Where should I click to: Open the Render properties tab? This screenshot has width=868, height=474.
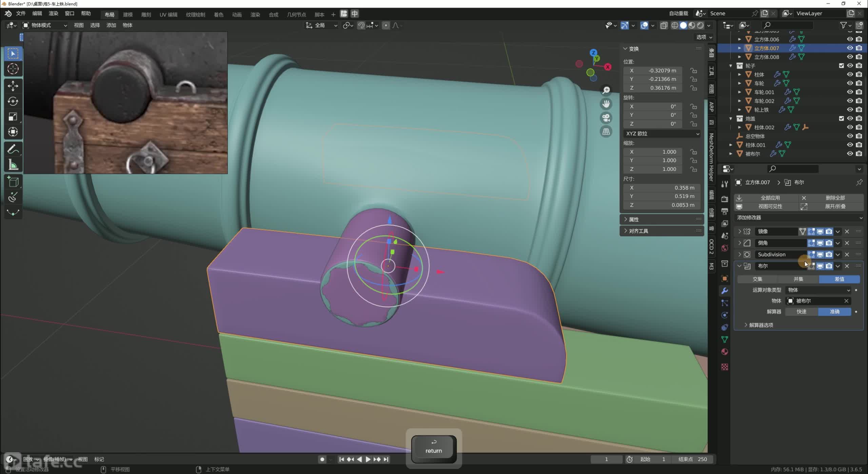pyautogui.click(x=725, y=199)
